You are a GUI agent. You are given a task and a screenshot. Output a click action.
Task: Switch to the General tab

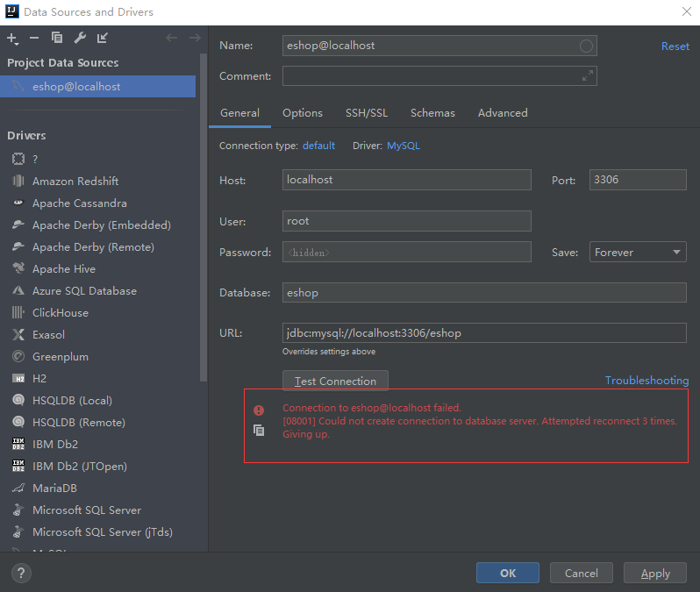click(239, 113)
